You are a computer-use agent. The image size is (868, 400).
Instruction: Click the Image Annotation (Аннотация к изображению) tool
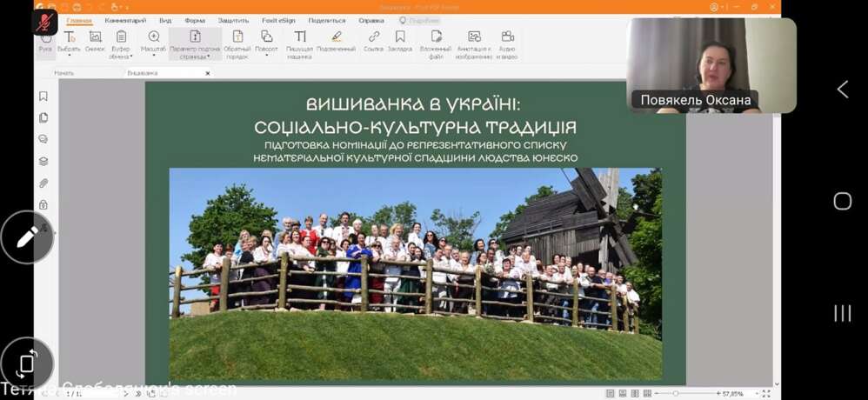click(x=474, y=44)
